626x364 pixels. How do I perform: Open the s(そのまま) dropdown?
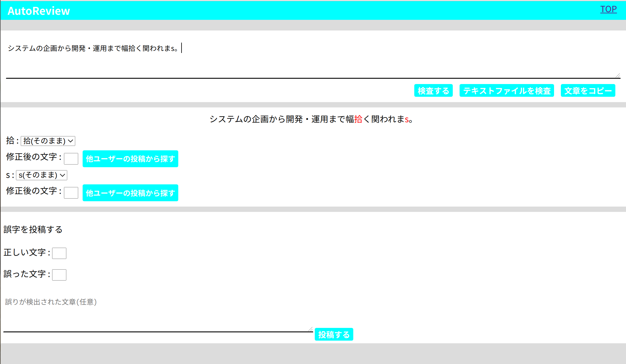coord(41,175)
